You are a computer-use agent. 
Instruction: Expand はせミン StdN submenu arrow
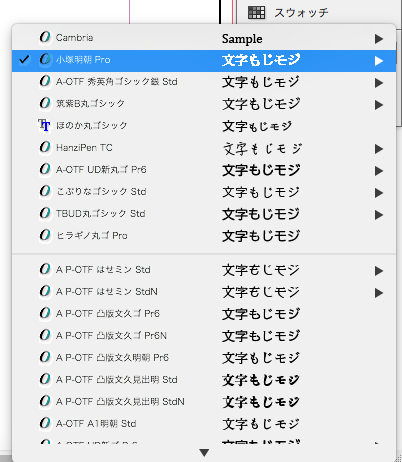click(x=379, y=293)
